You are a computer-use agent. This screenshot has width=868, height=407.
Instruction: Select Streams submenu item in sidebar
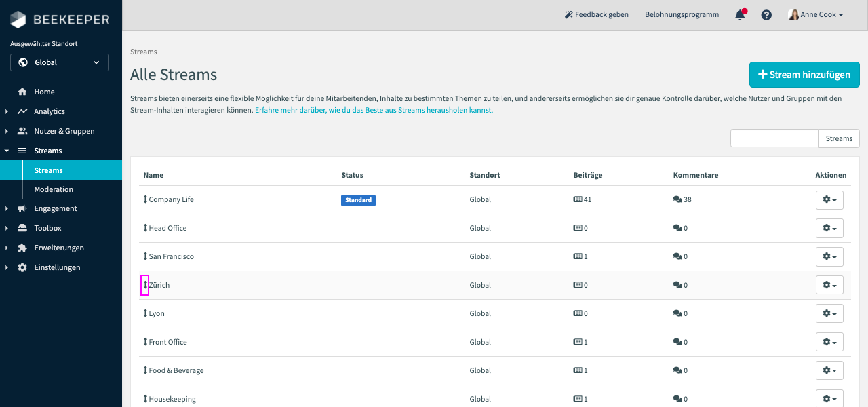click(x=61, y=170)
